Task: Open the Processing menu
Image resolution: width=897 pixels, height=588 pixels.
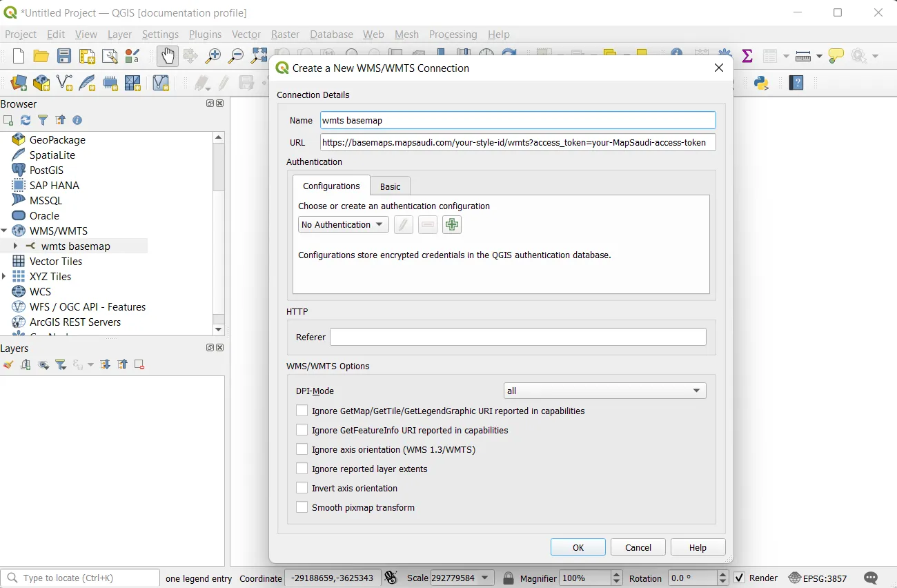Action: point(453,35)
